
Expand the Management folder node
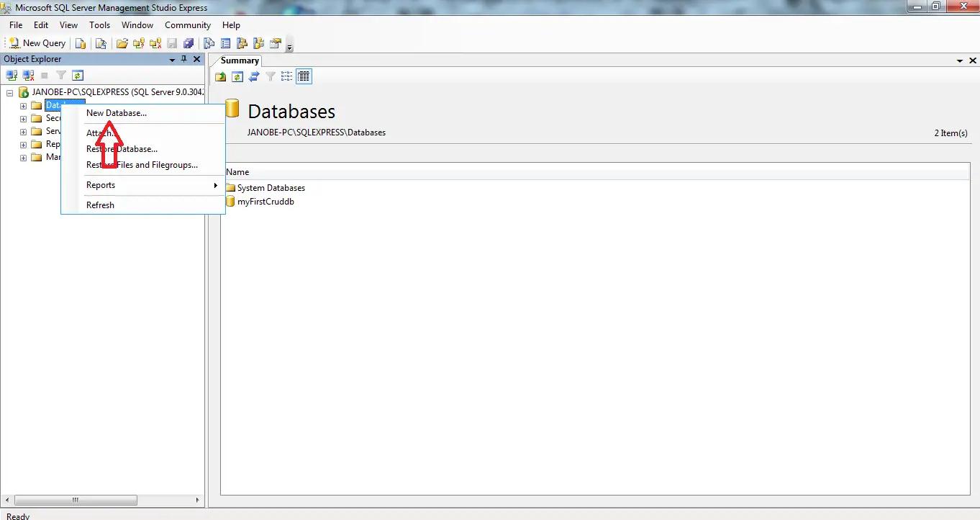point(23,158)
